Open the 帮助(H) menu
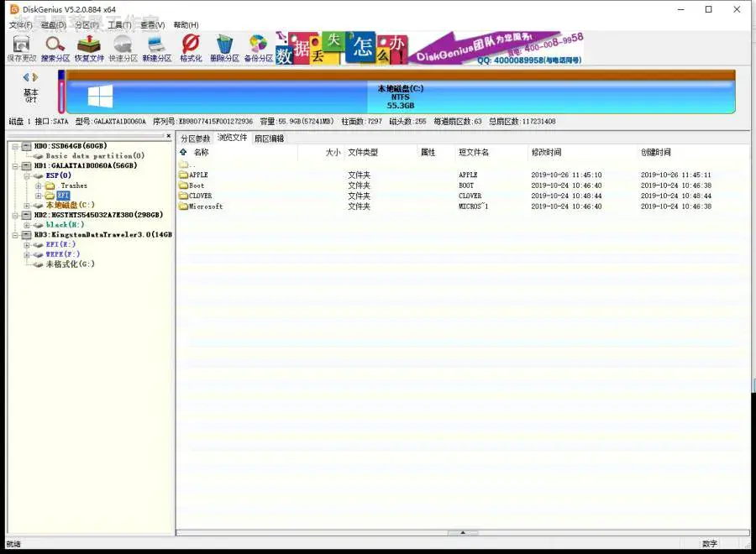Screen dimensions: 756x554 point(186,25)
